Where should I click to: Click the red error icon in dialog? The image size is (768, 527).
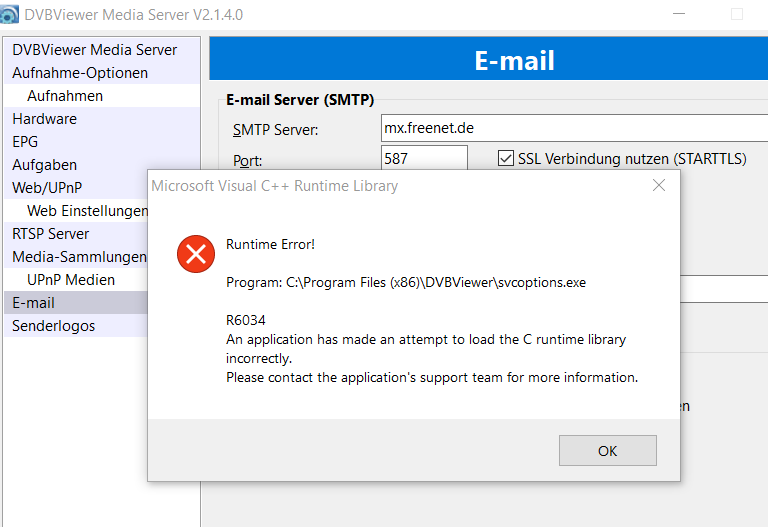click(196, 254)
